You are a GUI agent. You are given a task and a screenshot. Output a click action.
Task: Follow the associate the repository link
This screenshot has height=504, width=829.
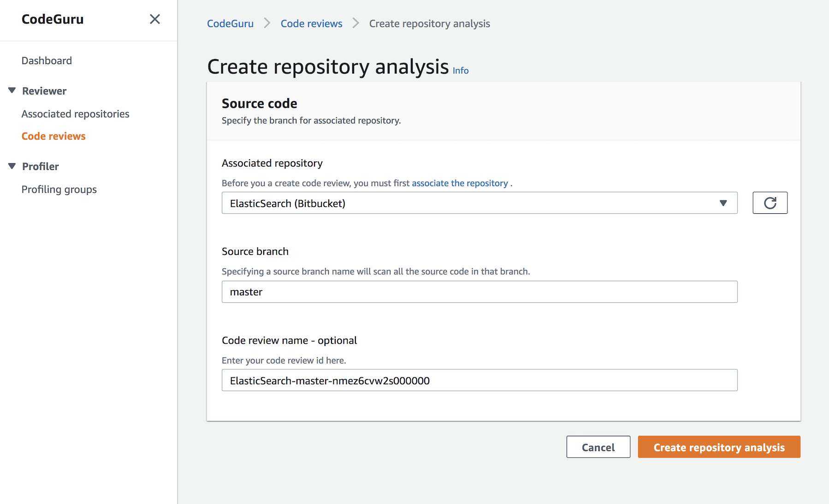pyautogui.click(x=460, y=183)
